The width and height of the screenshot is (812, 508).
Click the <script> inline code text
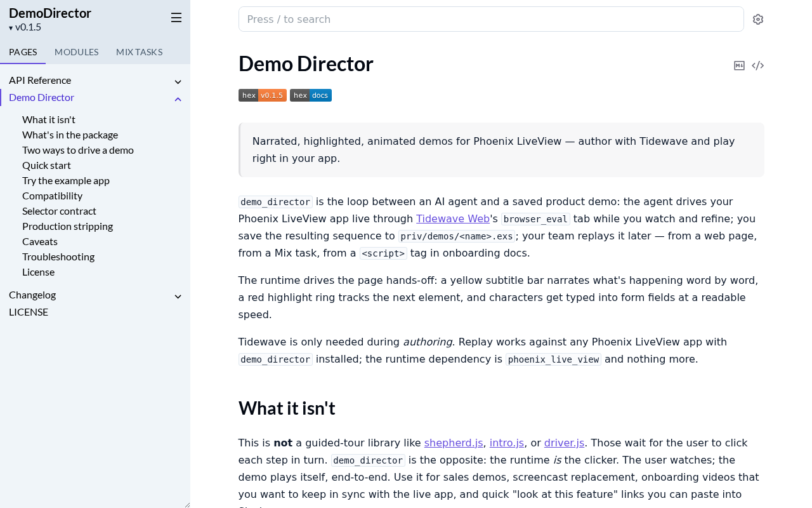[x=383, y=253]
